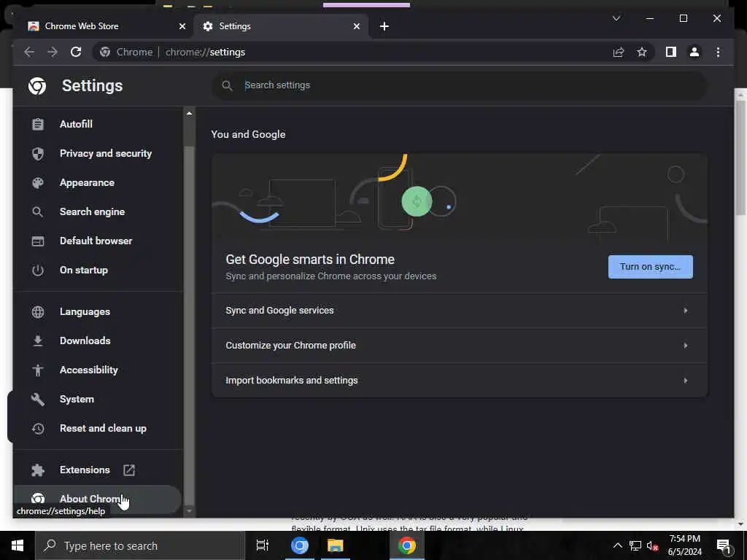This screenshot has width=747, height=560.
Task: Click the Chrome site info chip
Action: 127,52
